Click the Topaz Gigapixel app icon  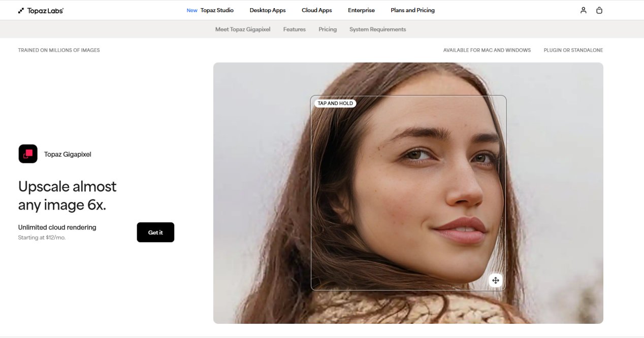click(28, 154)
